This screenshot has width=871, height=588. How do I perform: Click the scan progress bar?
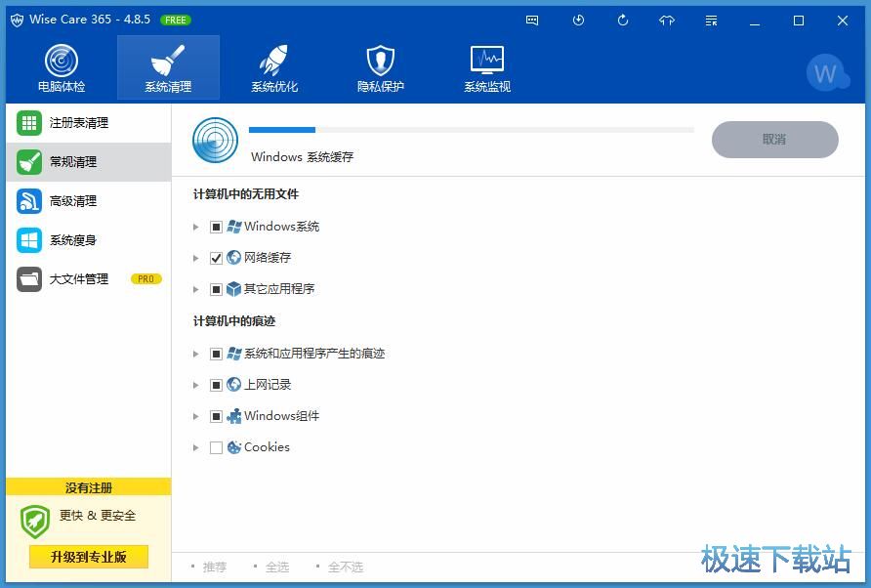472,130
